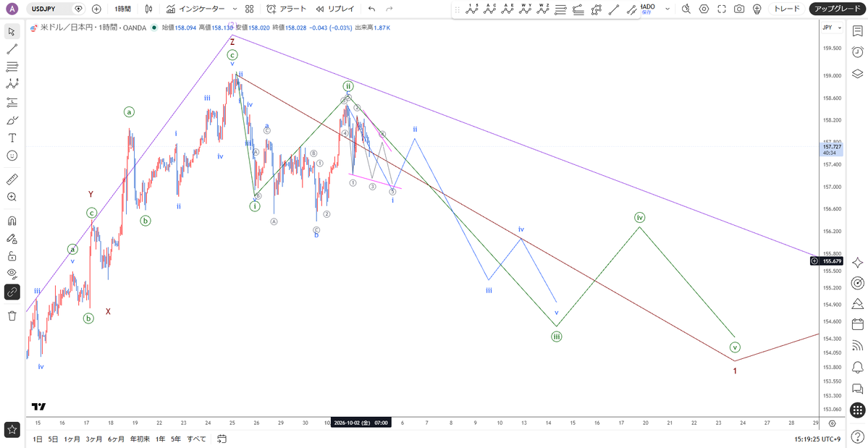The width and height of the screenshot is (868, 448).
Task: Expand the indicator favorites dropdown arrow
Action: (235, 9)
